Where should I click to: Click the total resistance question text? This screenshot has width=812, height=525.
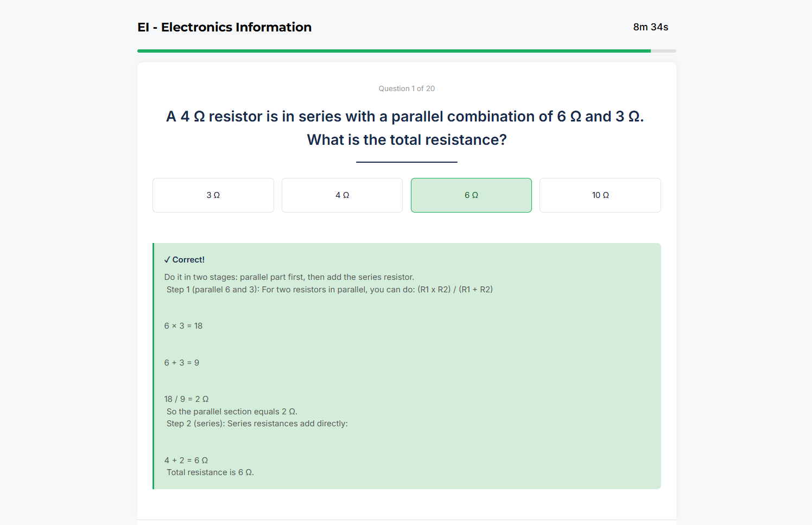(406, 127)
